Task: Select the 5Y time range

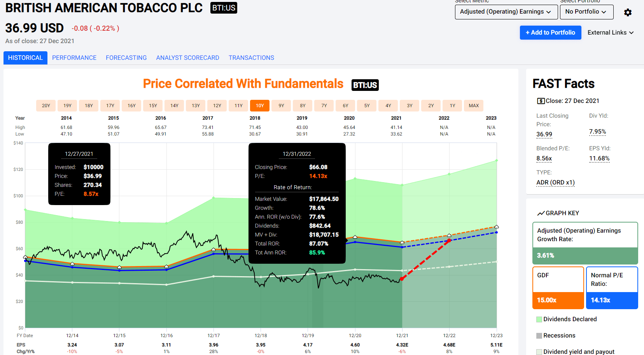Action: [367, 106]
